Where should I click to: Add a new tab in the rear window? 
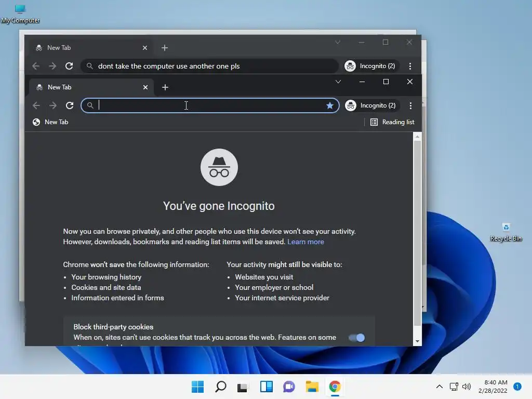click(165, 48)
